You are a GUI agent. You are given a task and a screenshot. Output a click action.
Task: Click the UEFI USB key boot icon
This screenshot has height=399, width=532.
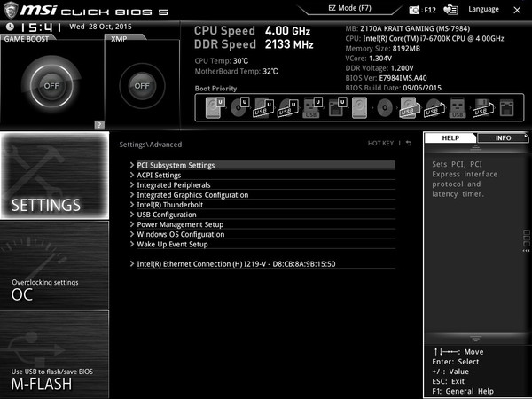click(x=312, y=107)
